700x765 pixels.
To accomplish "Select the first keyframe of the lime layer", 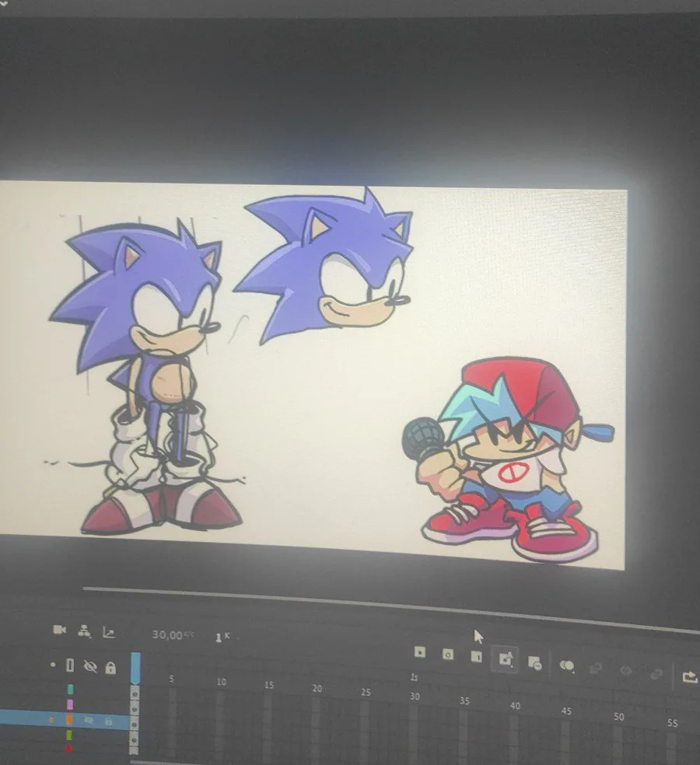I will click(135, 737).
